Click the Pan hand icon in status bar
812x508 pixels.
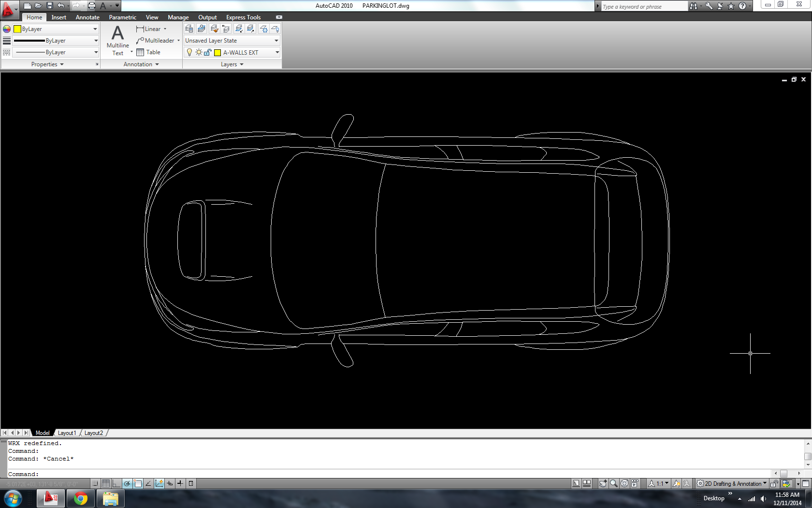[x=603, y=483]
